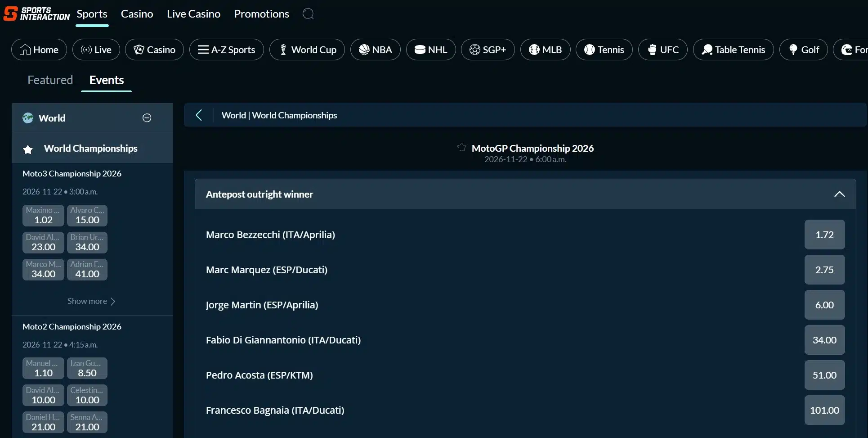Image resolution: width=868 pixels, height=438 pixels.
Task: Select Moto3 David Al odds 23.00
Action: click(x=43, y=243)
